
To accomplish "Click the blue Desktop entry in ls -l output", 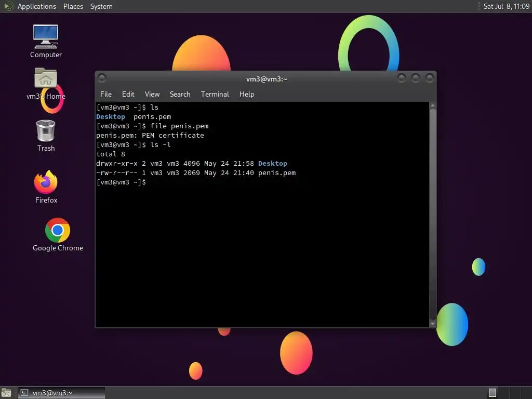I will click(272, 164).
